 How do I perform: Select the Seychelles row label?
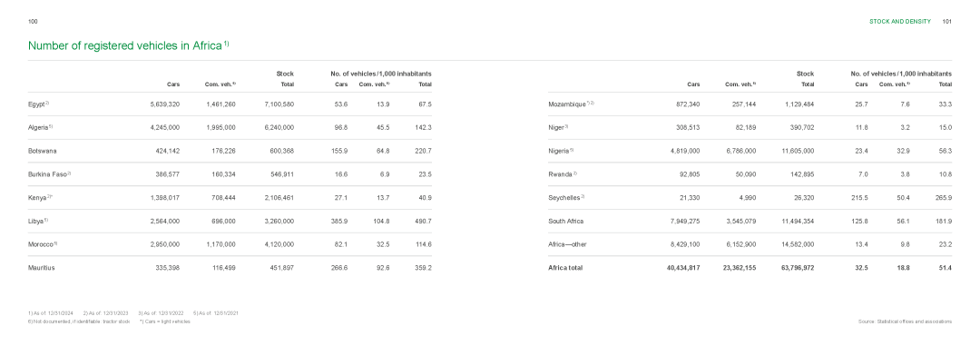click(x=565, y=198)
